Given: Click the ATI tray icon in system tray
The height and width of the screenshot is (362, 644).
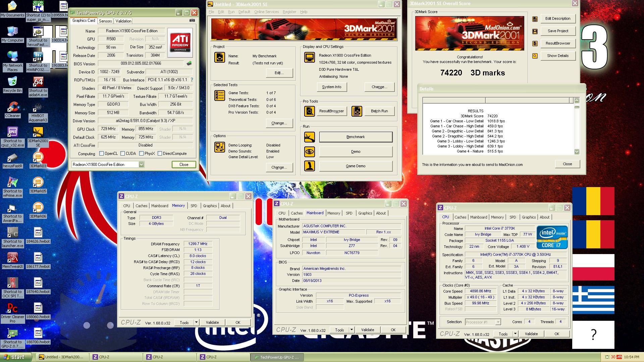Looking at the screenshot, I should (x=619, y=357).
